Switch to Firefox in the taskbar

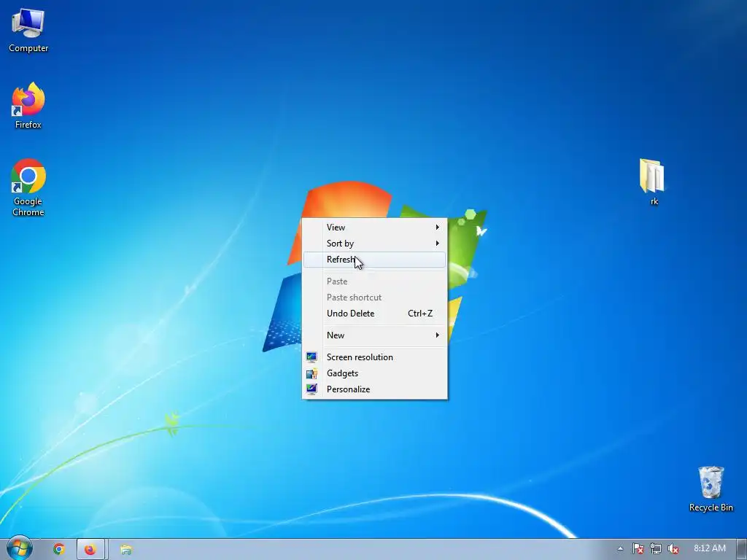point(90,549)
